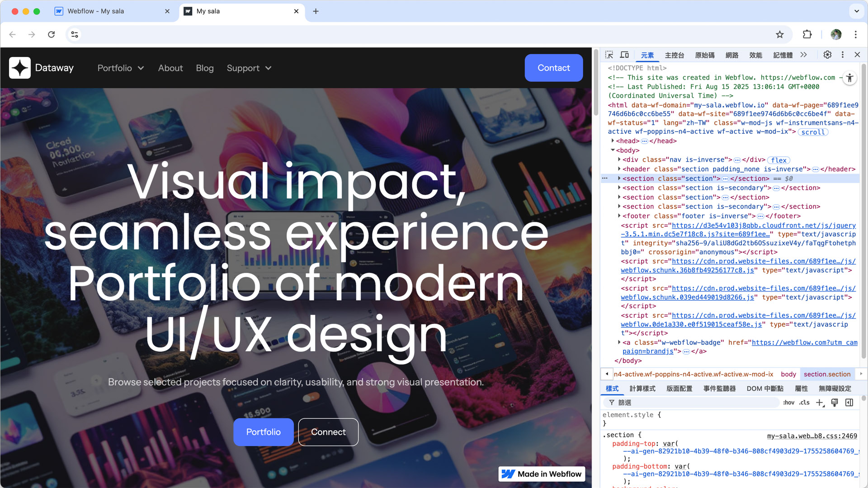
Task: Open the my-sala.web…b8.css:2469 source link
Action: coord(812,436)
